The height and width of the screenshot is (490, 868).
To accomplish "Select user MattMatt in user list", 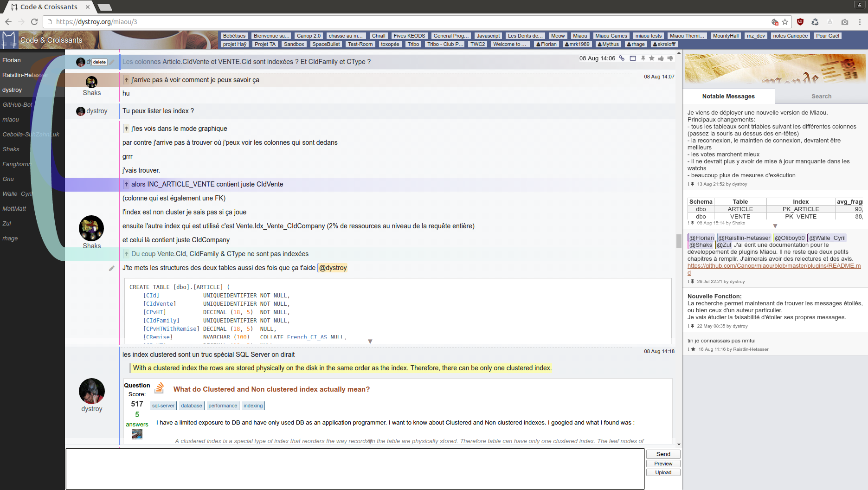I will point(14,208).
